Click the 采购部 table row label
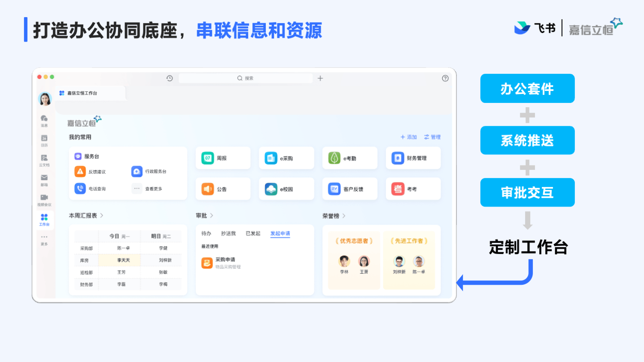This screenshot has width=644, height=362. (x=86, y=248)
